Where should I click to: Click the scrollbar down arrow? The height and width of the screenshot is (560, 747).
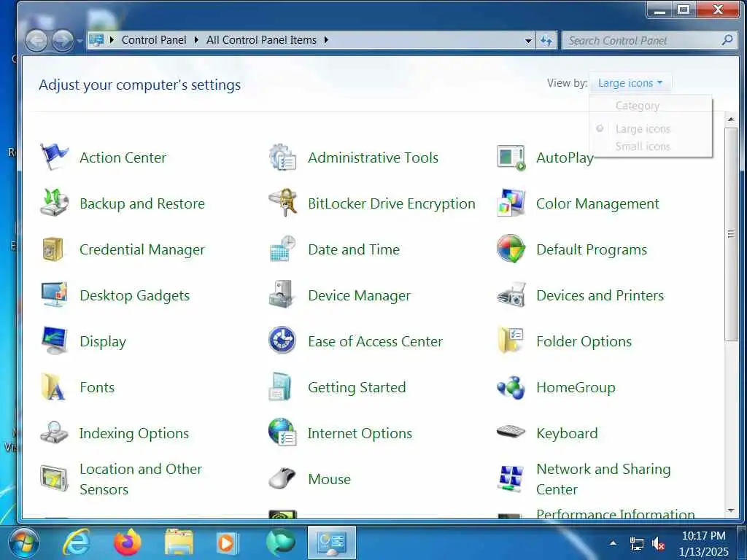tap(731, 510)
